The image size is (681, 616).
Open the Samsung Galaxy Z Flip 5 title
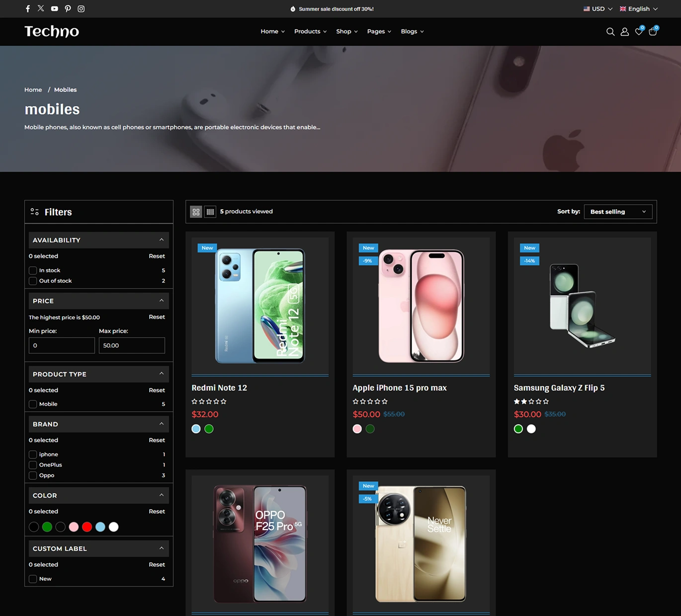click(559, 388)
